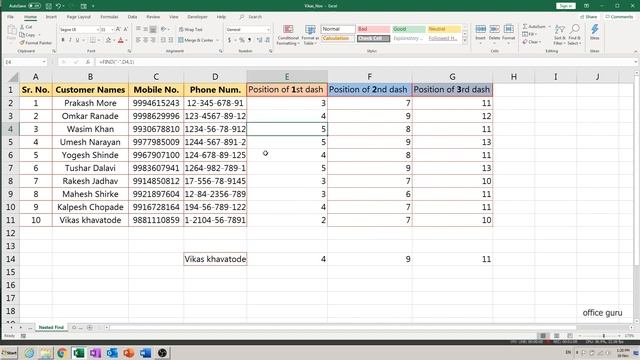Apply the accounting dollar format
The height and width of the screenshot is (360, 640).
pyautogui.click(x=229, y=40)
